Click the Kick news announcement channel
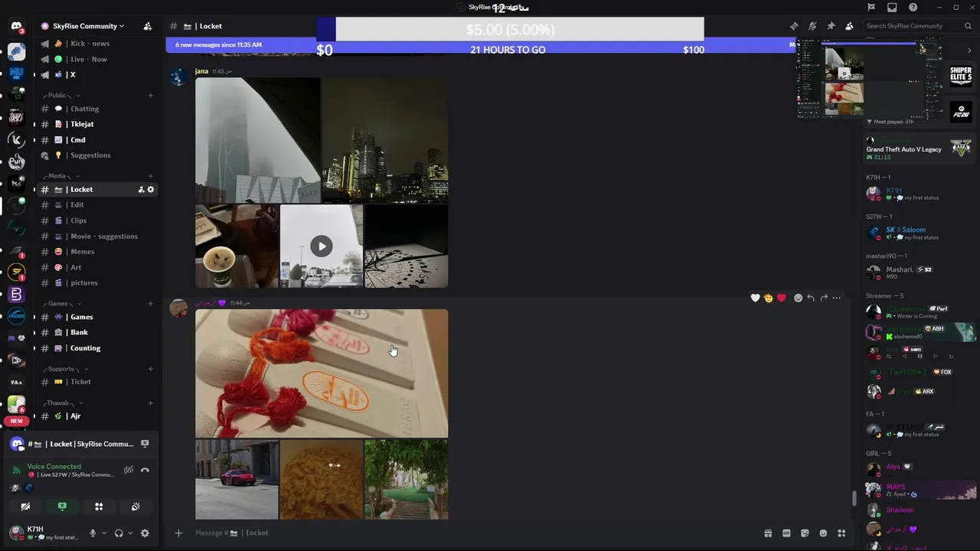This screenshot has width=980, height=551. [x=96, y=44]
